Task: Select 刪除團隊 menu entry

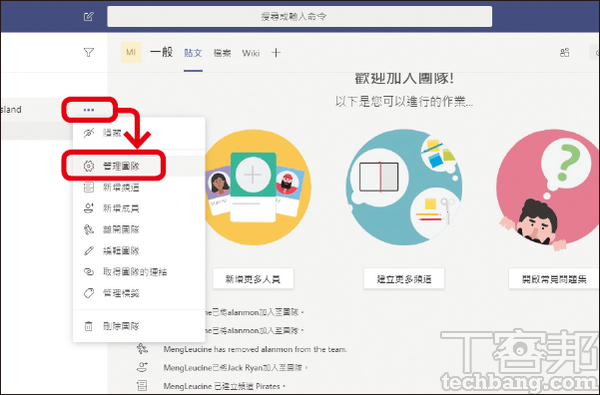Action: click(139, 326)
